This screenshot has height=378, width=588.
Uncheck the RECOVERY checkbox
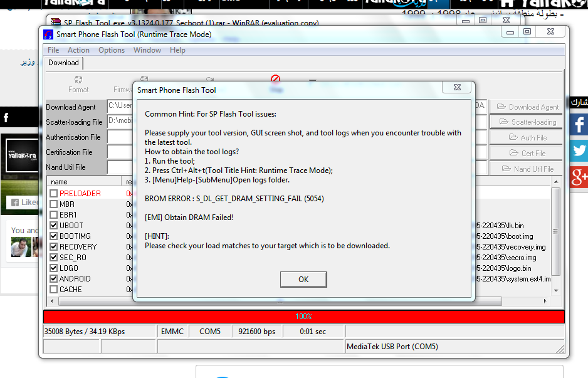point(54,247)
